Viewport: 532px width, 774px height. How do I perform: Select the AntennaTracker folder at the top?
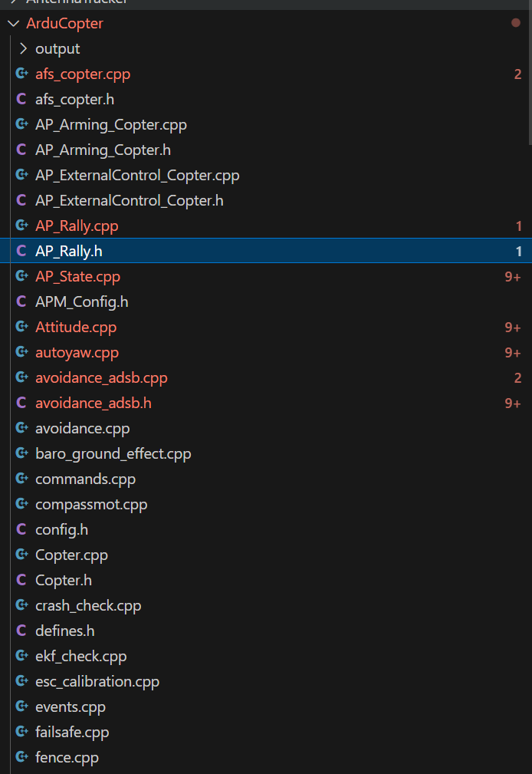77,4
